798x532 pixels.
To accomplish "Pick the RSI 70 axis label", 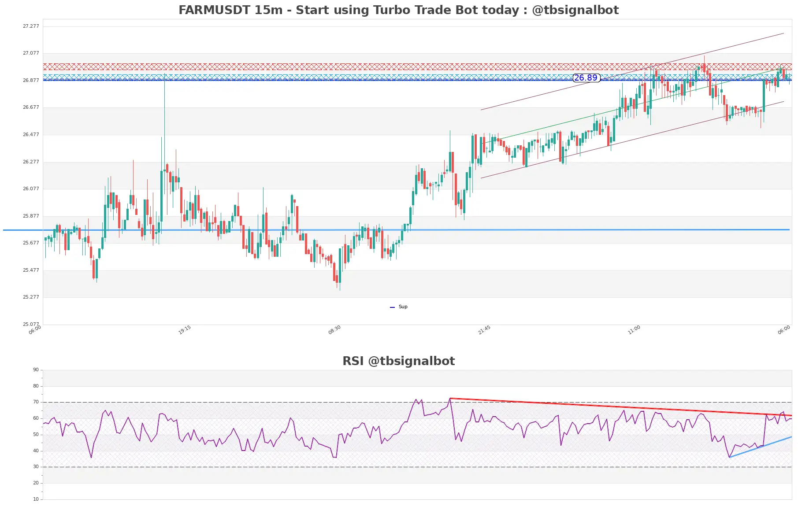I will point(36,402).
